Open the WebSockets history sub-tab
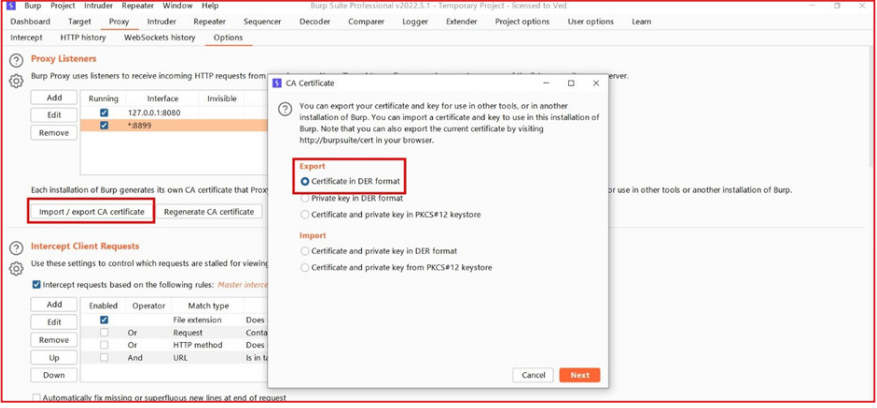The width and height of the screenshot is (877, 408). tap(159, 37)
